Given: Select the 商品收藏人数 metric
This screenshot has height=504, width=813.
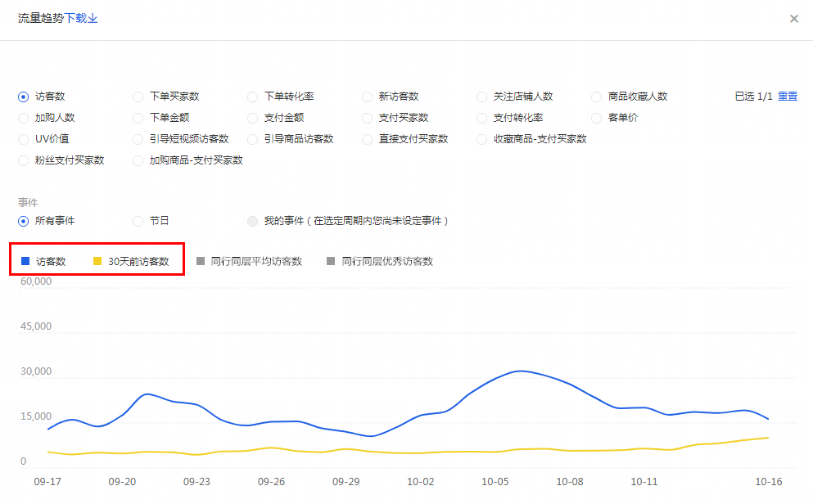Looking at the screenshot, I should (x=597, y=97).
